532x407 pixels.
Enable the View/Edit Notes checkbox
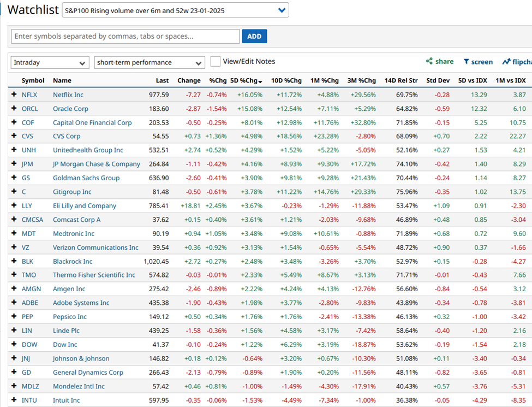[216, 61]
